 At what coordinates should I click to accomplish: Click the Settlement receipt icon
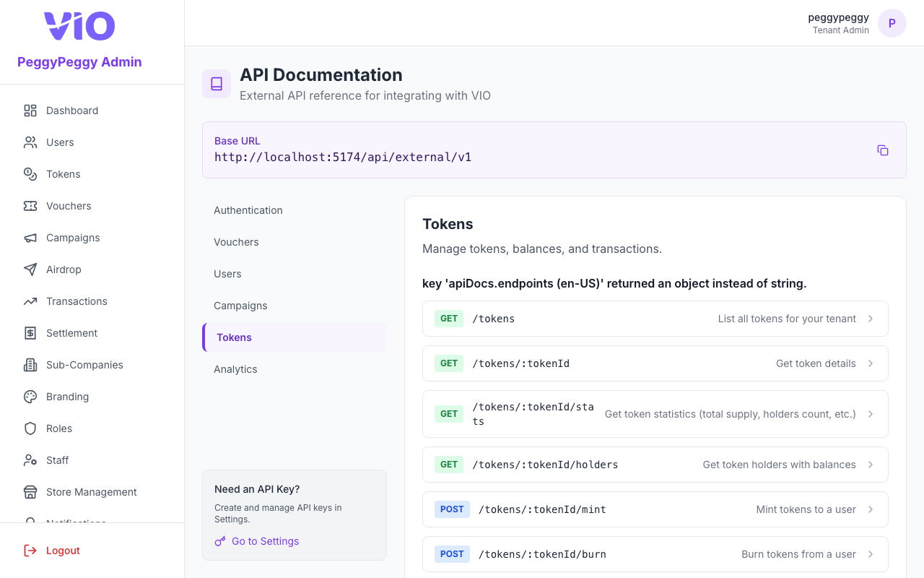(30, 333)
